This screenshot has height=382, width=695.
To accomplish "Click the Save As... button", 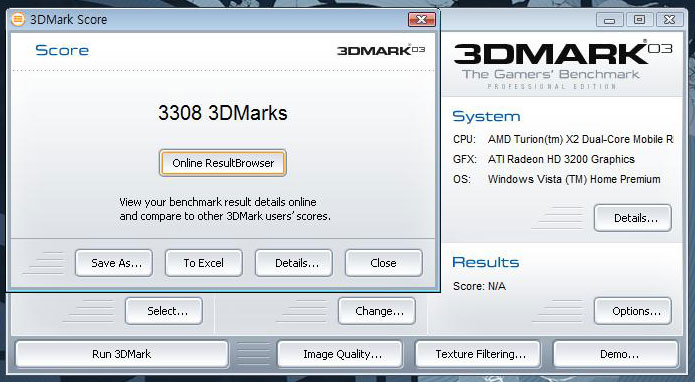I will click(114, 263).
